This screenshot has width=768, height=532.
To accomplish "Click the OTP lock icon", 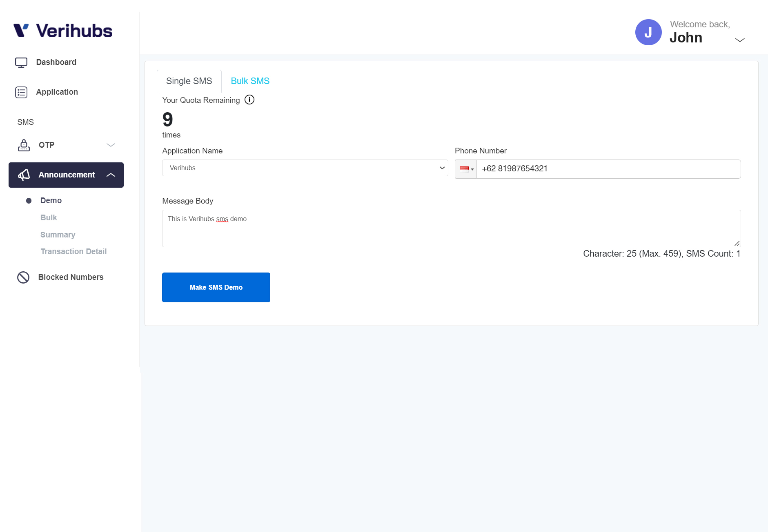I will coord(24,145).
